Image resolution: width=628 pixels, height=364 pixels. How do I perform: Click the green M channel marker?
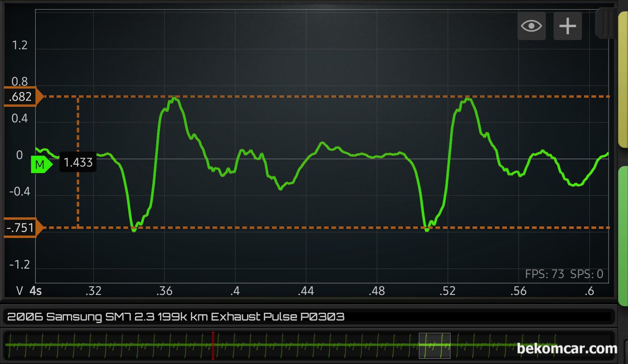coord(41,164)
